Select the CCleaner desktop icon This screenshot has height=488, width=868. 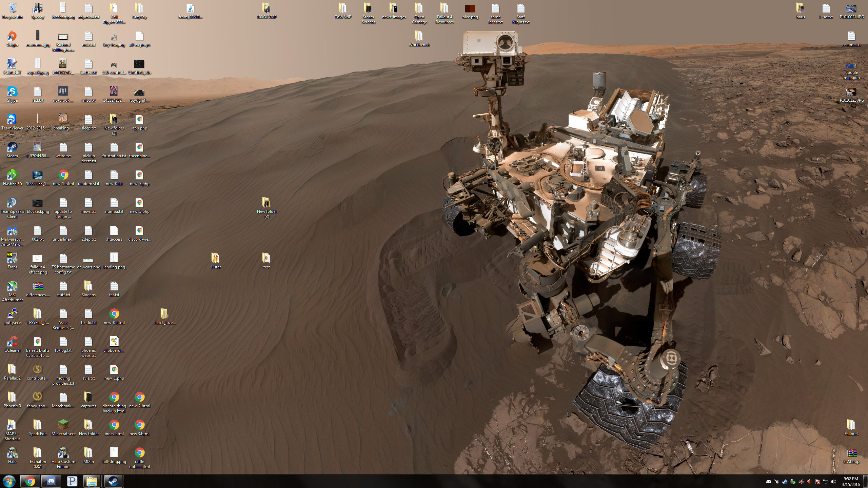[13, 344]
